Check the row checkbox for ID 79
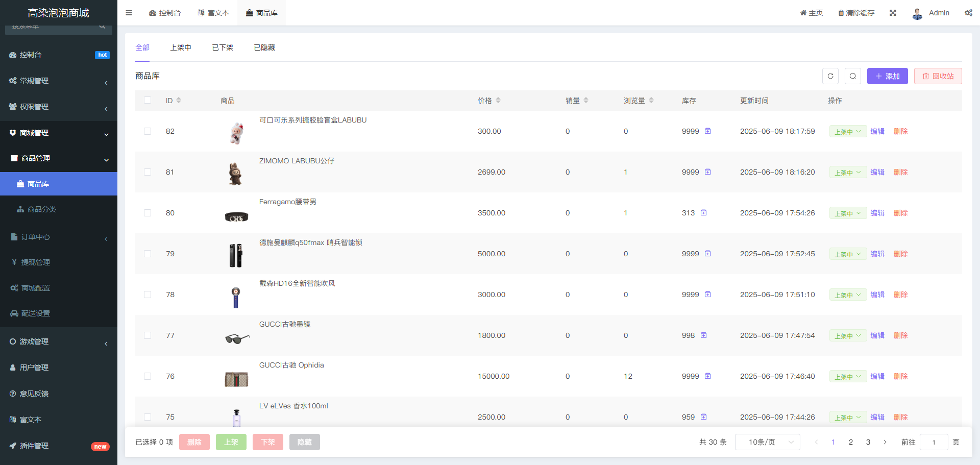Image resolution: width=980 pixels, height=465 pixels. (148, 254)
